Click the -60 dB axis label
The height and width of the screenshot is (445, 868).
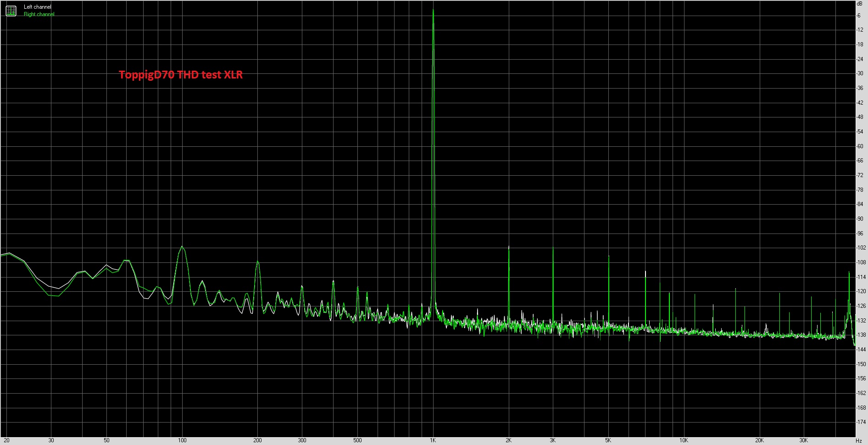click(x=860, y=146)
